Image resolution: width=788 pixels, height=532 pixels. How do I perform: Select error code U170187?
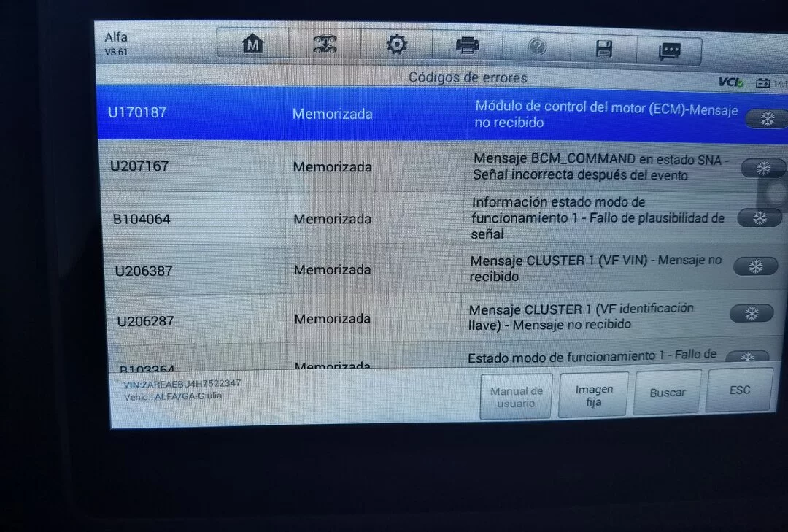[137, 112]
